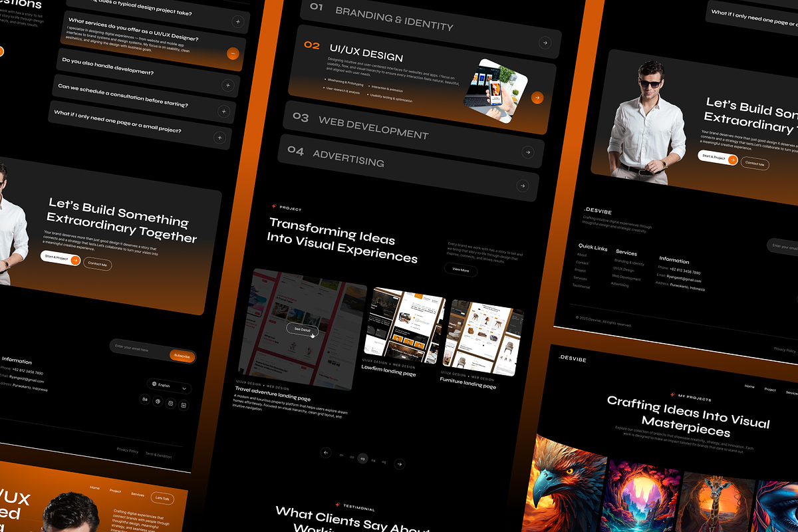Click Project under Quick Links
Screen dimensions: 798x532
point(580,270)
